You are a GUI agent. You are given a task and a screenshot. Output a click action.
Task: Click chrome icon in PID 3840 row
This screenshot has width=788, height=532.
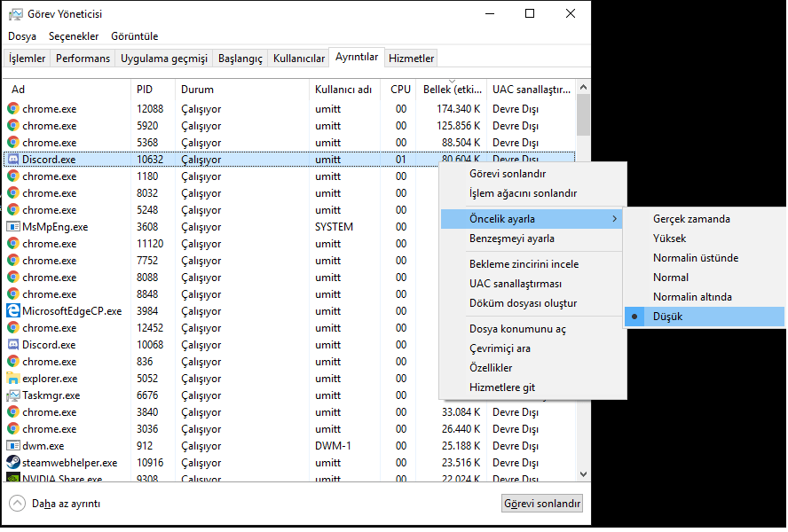point(13,412)
